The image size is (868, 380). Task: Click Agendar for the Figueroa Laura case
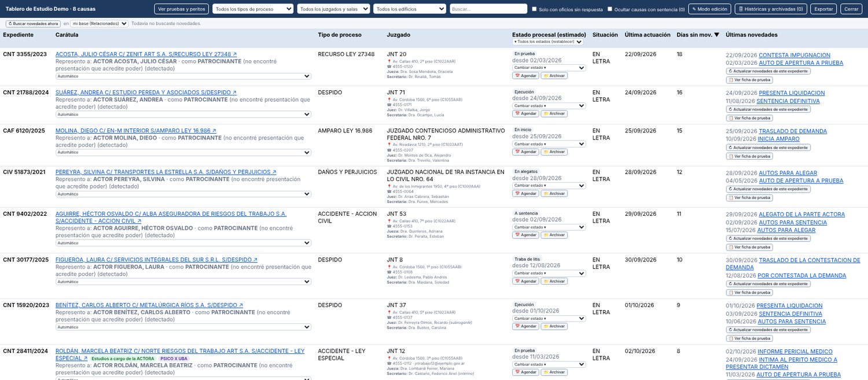point(525,281)
